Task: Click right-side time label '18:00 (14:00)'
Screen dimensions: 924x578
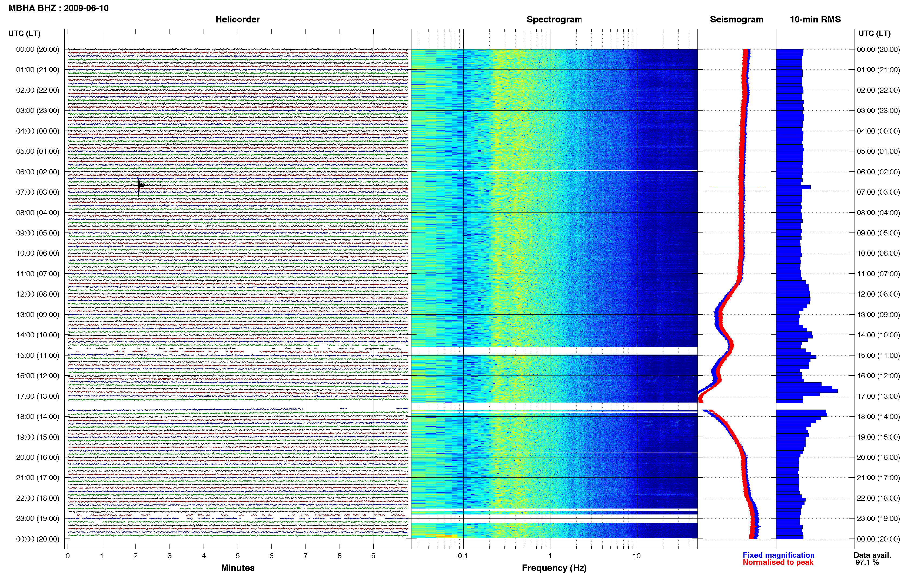Action: [x=878, y=417]
